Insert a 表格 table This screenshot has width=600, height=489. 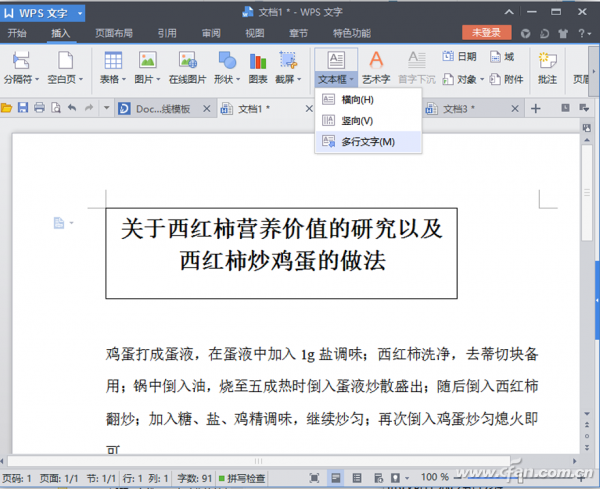coord(113,60)
